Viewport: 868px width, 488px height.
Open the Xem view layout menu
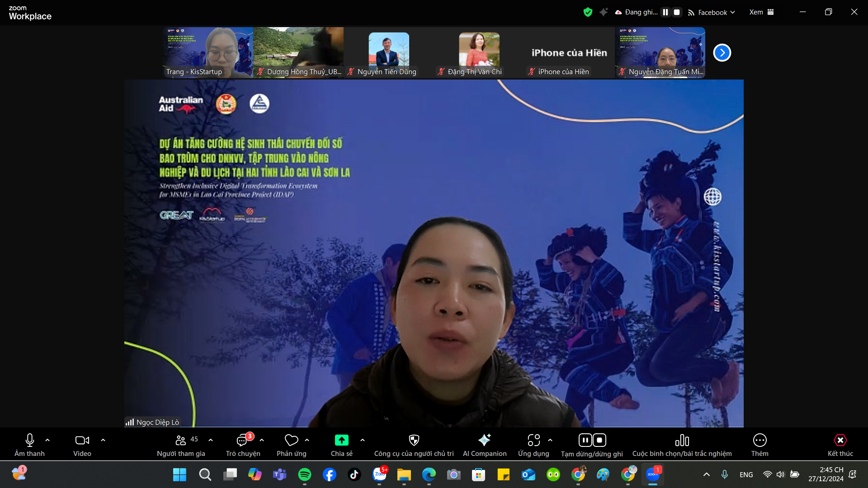[762, 12]
